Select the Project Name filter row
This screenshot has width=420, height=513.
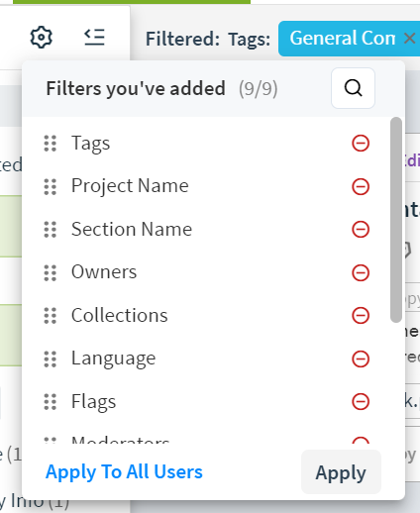coord(206,186)
